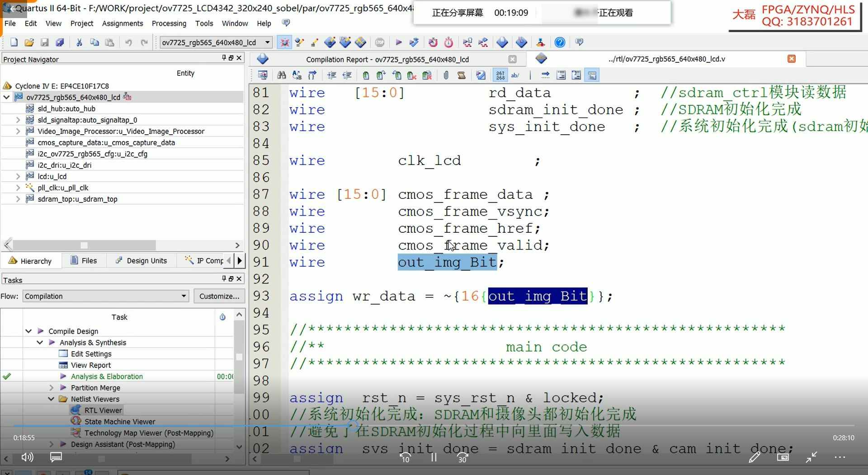Save all files icon
Image resolution: width=868 pixels, height=475 pixels.
point(60,42)
